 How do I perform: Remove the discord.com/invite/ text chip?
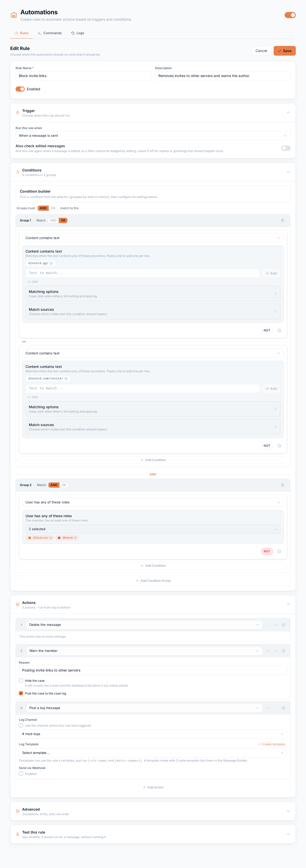point(66,378)
